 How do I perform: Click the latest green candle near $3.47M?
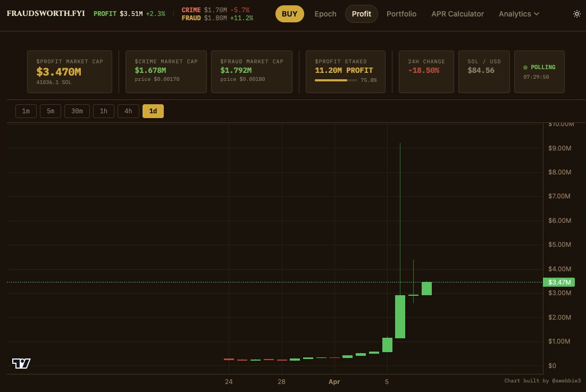[427, 288]
